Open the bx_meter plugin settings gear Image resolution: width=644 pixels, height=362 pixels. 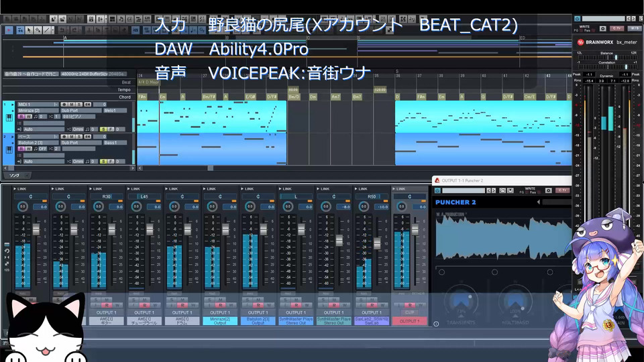click(602, 28)
